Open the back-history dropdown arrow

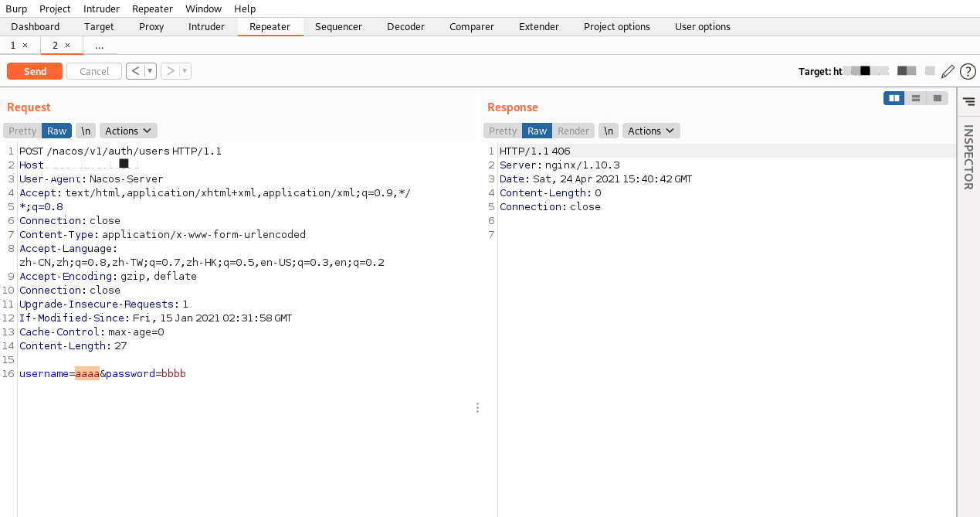pos(150,71)
